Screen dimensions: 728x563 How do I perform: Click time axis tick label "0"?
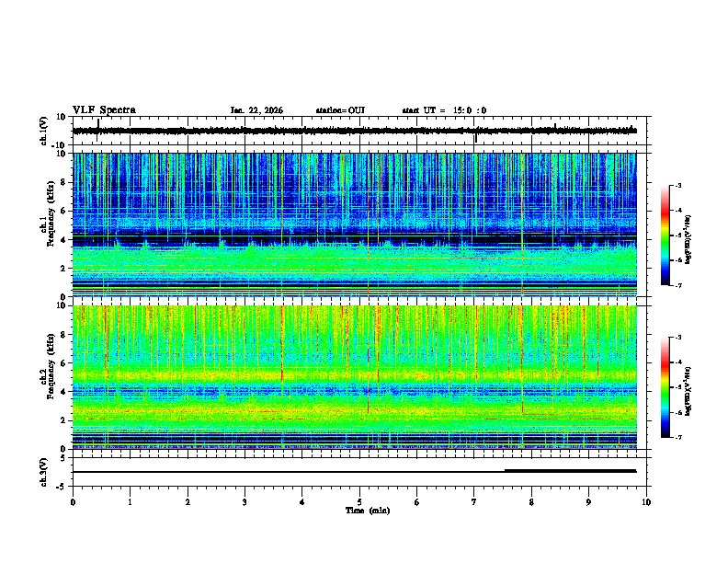pos(73,502)
